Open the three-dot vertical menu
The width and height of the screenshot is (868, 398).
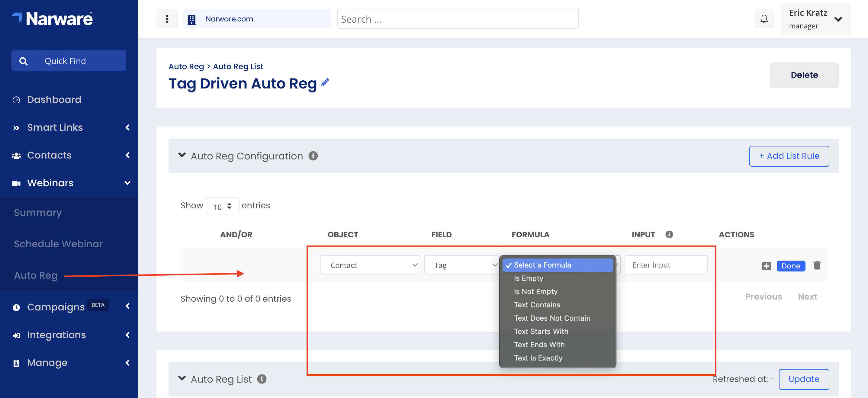tap(167, 19)
